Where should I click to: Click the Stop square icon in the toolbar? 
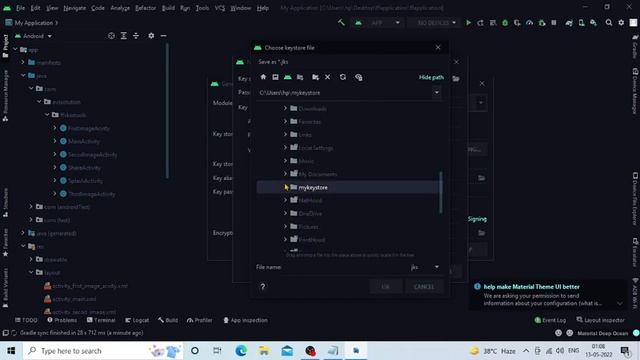554,23
